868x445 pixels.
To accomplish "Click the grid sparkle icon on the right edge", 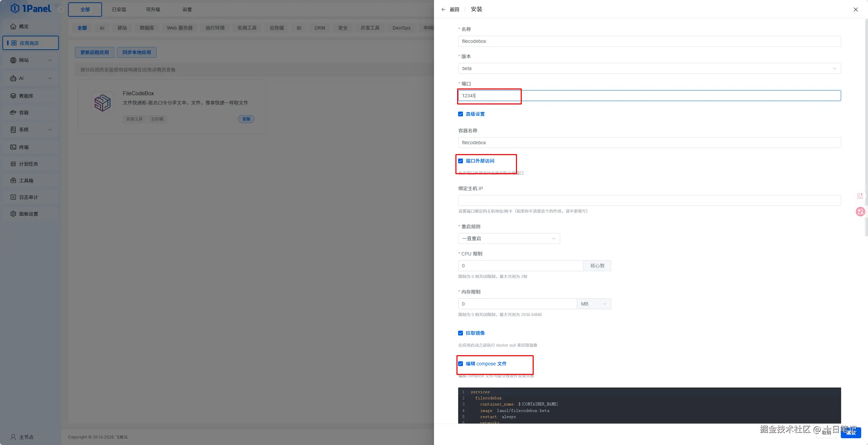I will tap(860, 196).
